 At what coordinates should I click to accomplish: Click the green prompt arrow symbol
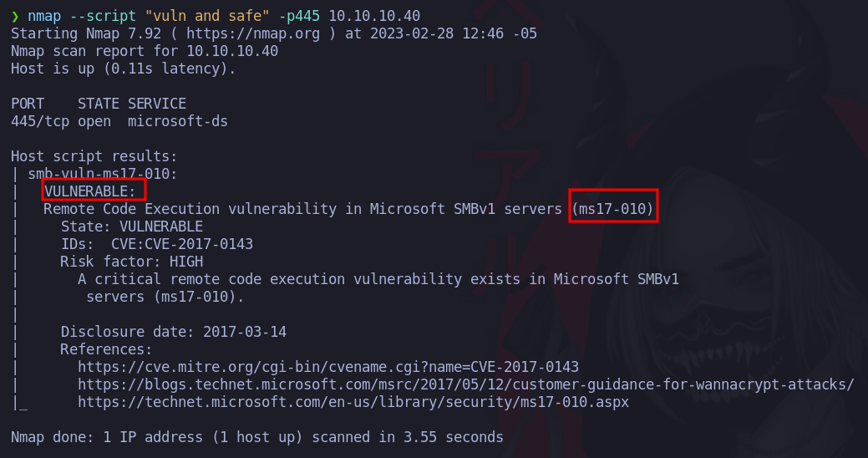15,16
